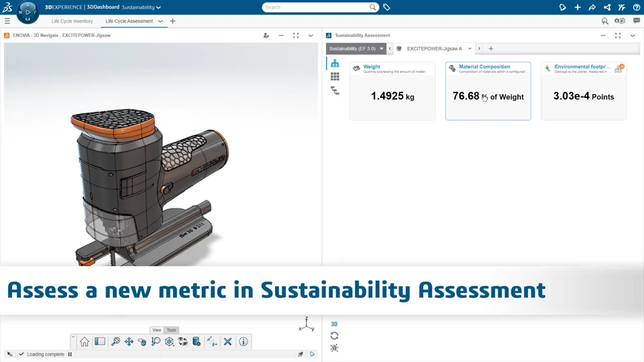This screenshot has width=644, height=362.
Task: Select the Life Cycle Assessment tab
Action: point(129,21)
